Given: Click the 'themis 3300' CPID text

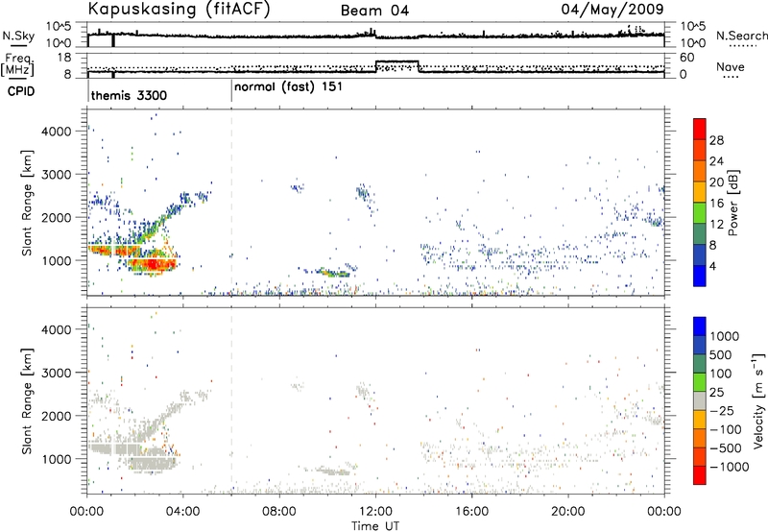Looking at the screenshot, I should click(129, 95).
